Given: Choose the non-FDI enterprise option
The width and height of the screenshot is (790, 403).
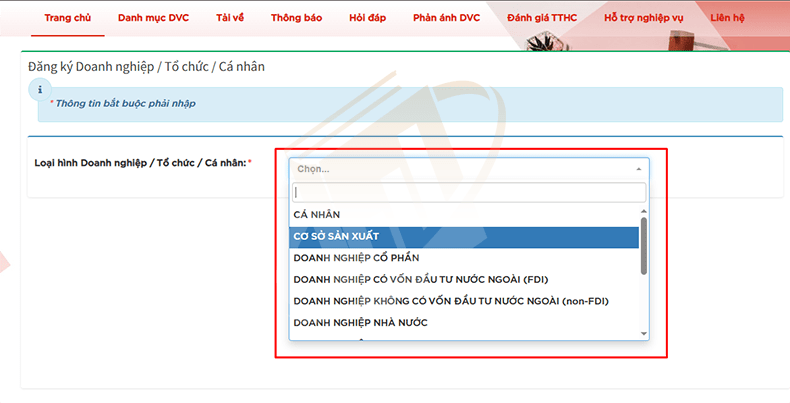Looking at the screenshot, I should click(450, 301).
